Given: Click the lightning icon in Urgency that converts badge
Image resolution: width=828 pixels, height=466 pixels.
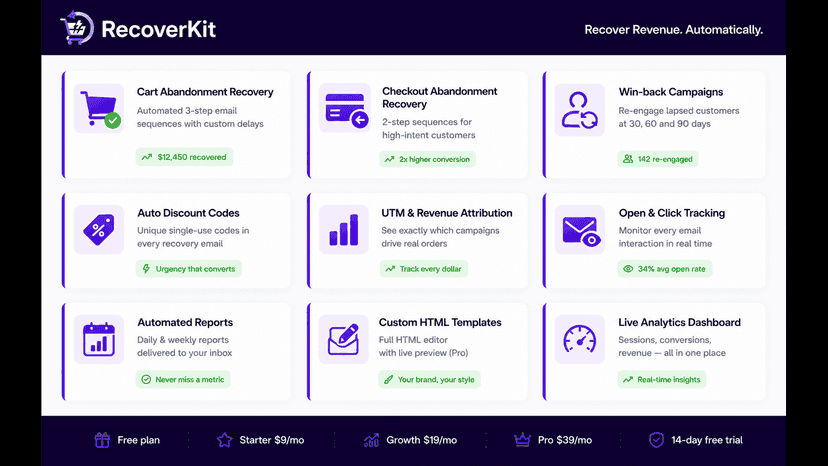Looking at the screenshot, I should click(146, 268).
